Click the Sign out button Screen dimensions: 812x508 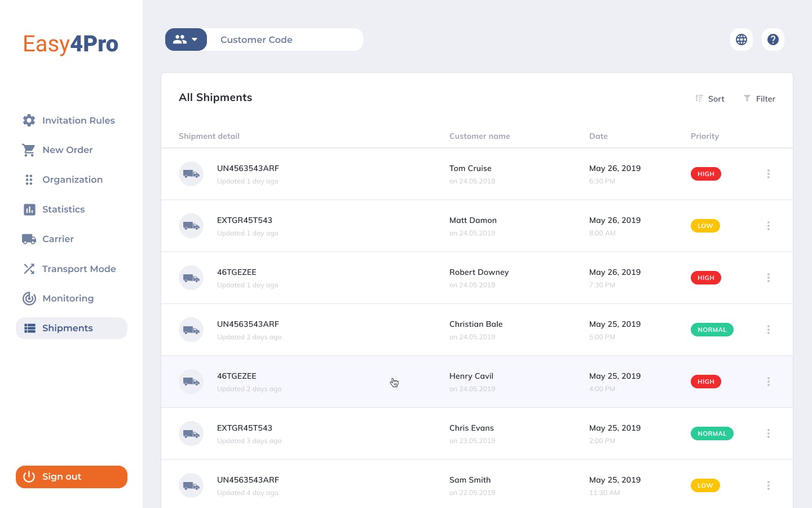72,477
